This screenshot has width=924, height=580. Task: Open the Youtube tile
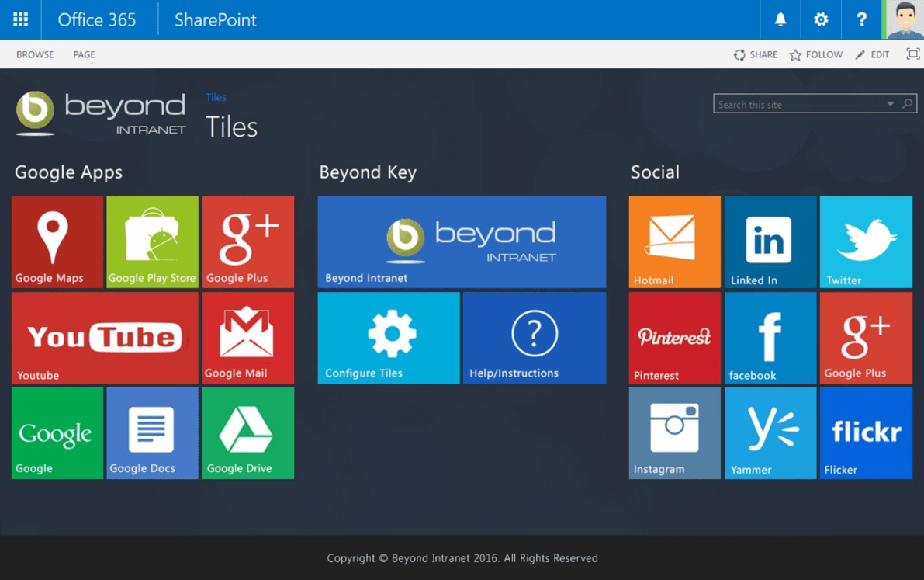[105, 338]
